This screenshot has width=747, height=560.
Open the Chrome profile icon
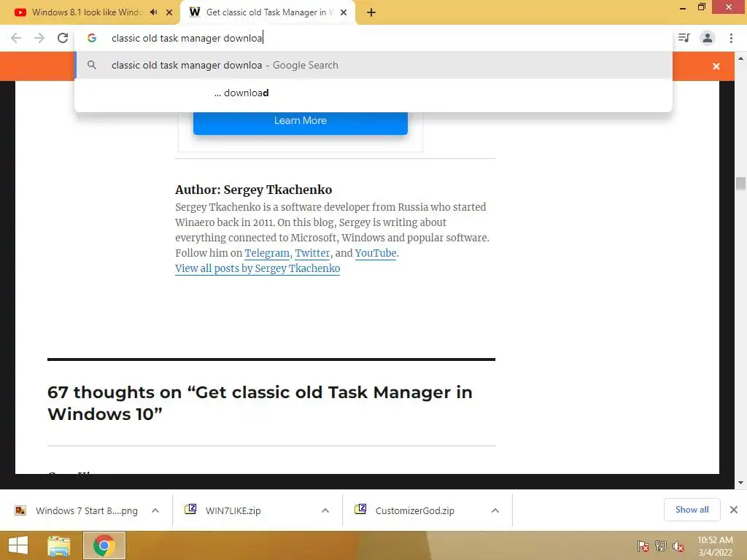[708, 38]
